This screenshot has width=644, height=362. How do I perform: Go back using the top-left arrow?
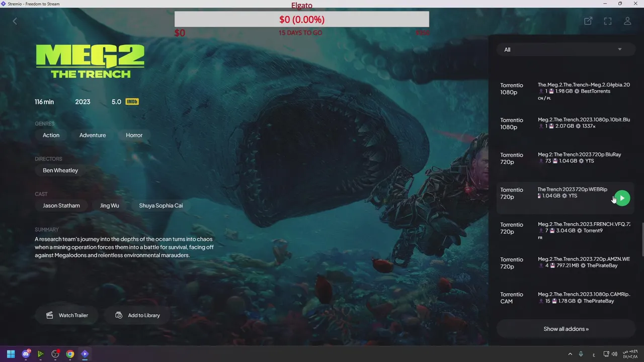[15, 21]
